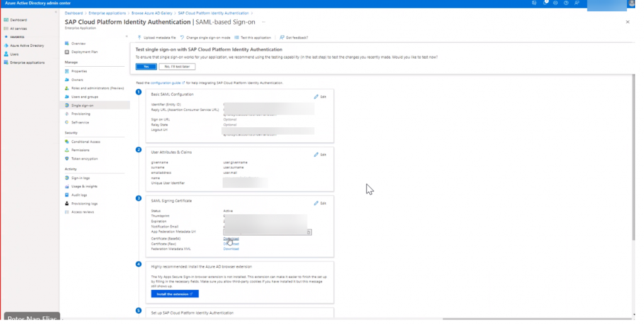The image size is (644, 325).
Task: Select the Single sign-on menu item
Action: tap(95, 105)
